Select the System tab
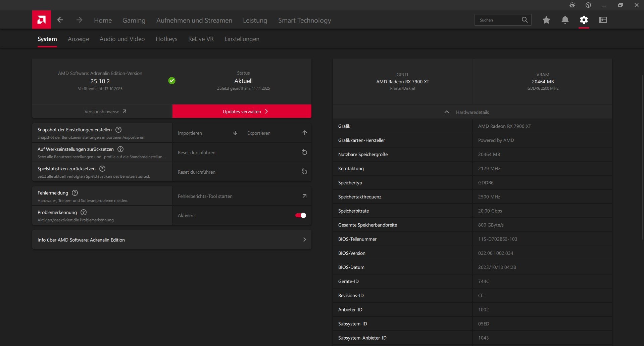Viewport: 644px width, 346px height. (47, 39)
